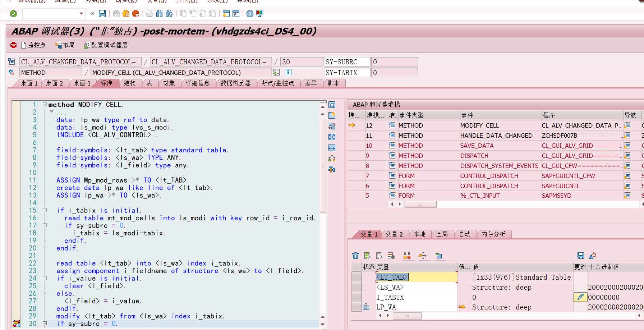This screenshot has width=644, height=330.
Task: Collapse the code fold at line 17
Action: pos(45,225)
